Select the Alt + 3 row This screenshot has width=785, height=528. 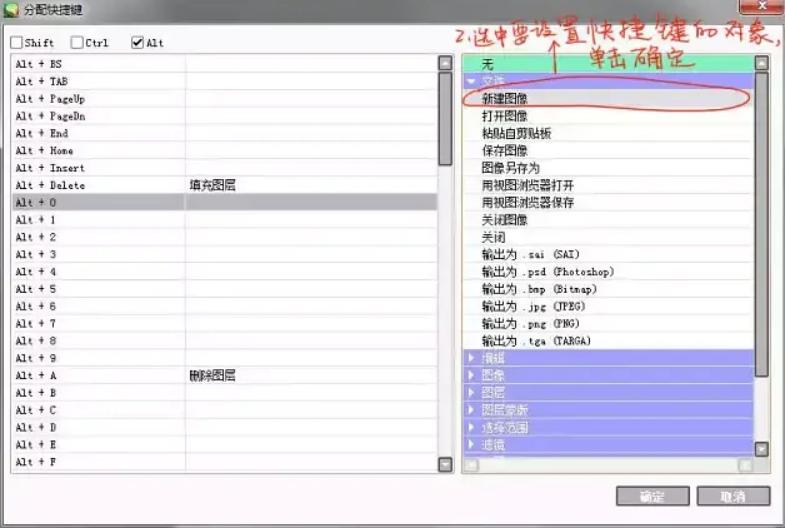click(224, 254)
